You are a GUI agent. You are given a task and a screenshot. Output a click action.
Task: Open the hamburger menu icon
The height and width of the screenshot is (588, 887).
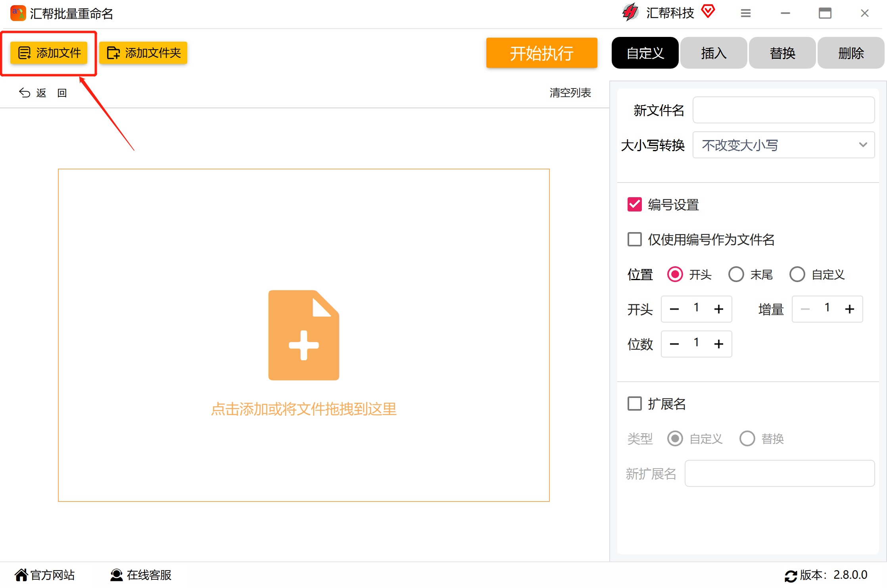pos(745,13)
